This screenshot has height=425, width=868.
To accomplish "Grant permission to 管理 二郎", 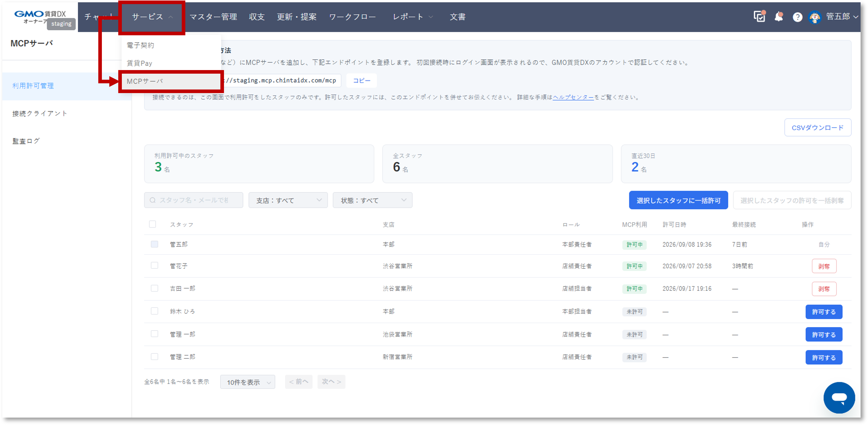I will coord(824,357).
